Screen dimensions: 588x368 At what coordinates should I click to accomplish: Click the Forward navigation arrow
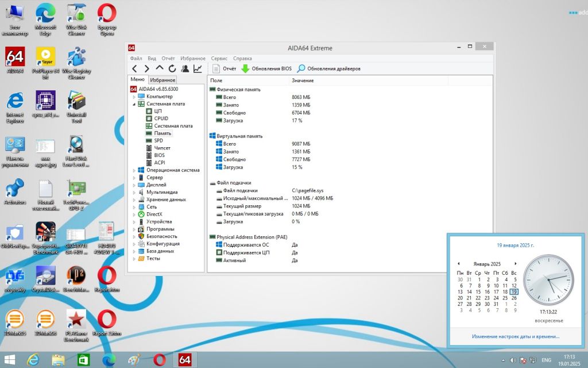pos(147,68)
